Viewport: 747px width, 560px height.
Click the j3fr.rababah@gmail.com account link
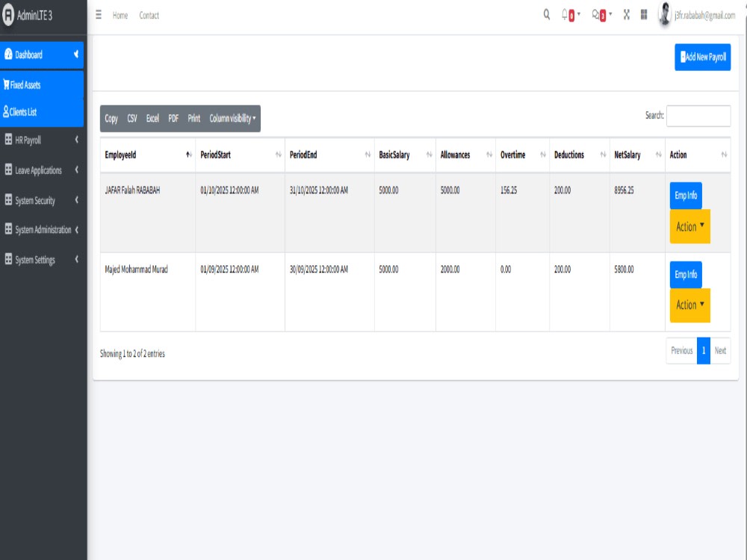coord(704,15)
